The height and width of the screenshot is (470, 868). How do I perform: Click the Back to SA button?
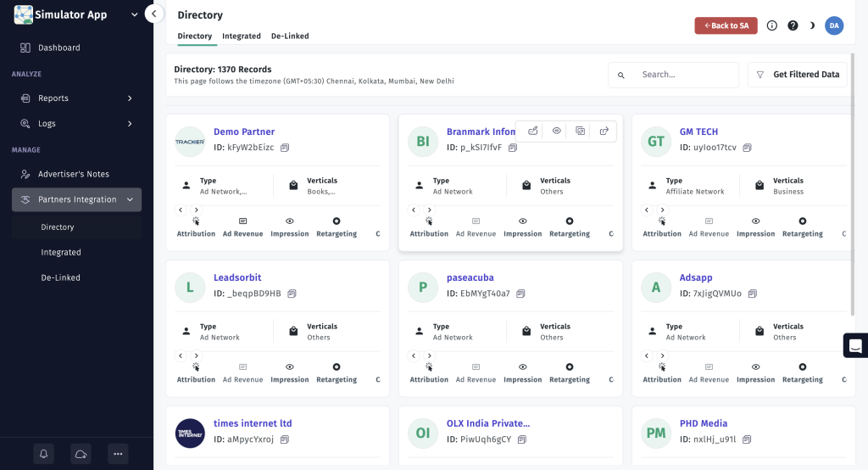click(726, 25)
